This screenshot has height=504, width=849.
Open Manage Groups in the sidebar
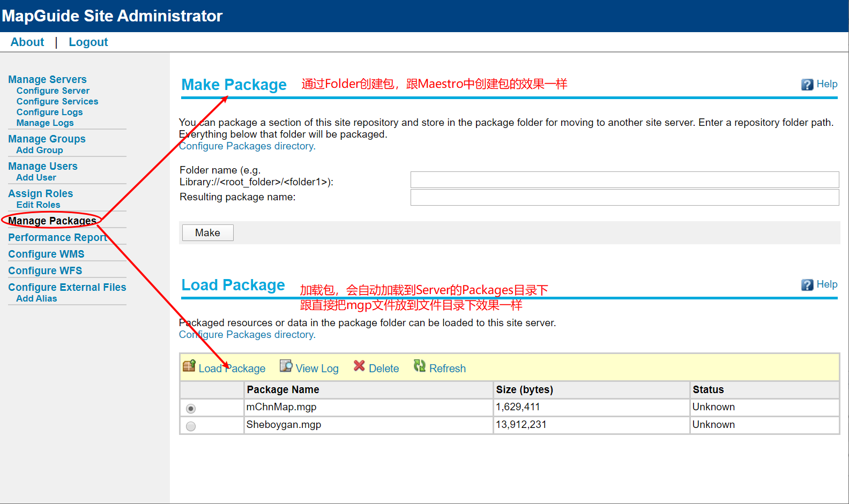(47, 139)
